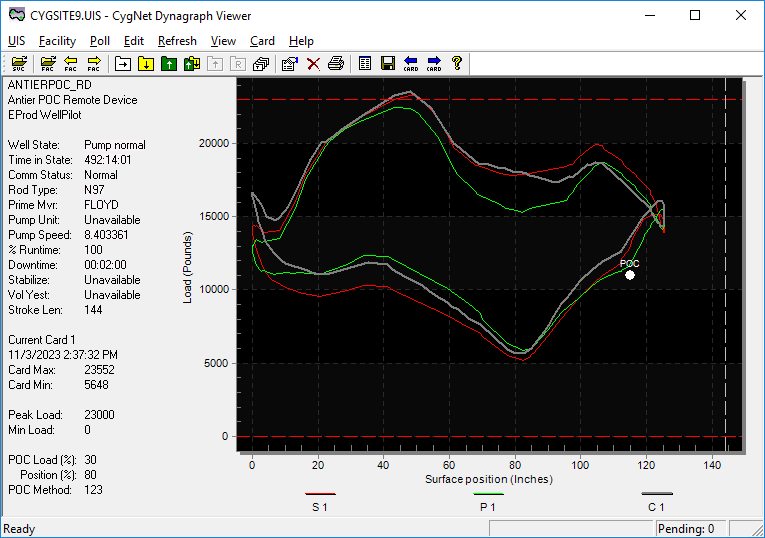The height and width of the screenshot is (538, 765).
Task: Click the yellow folder download arrow icon
Action: (146, 63)
